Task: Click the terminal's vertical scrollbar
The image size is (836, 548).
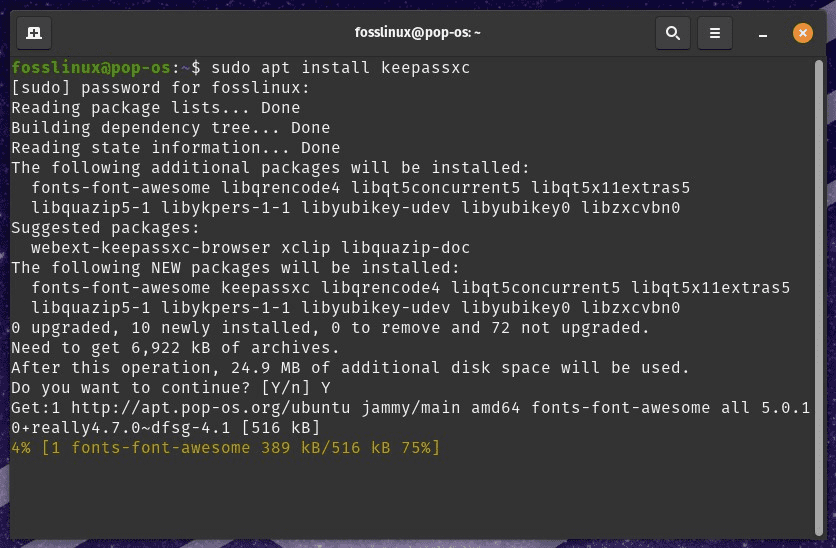Action: point(818,297)
